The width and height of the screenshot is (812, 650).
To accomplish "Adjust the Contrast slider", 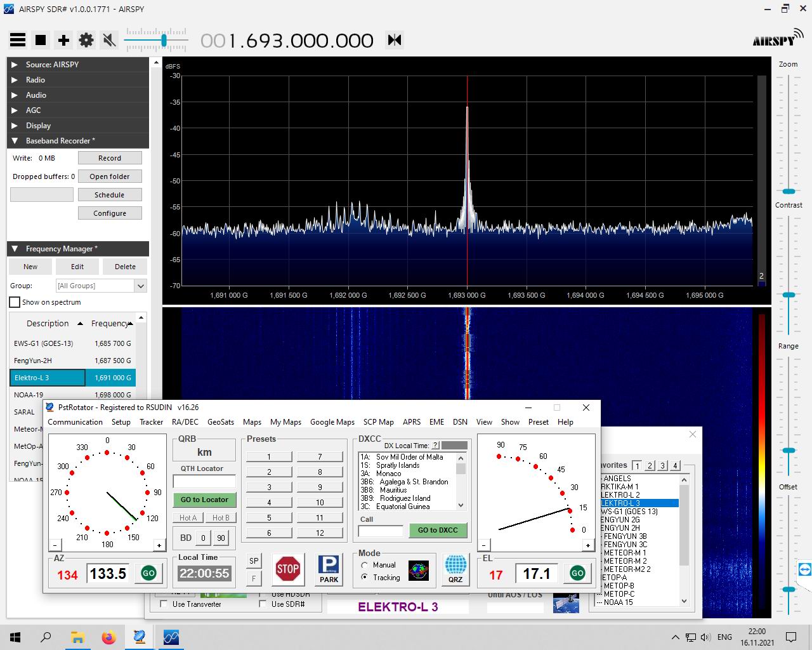I will coord(789,295).
